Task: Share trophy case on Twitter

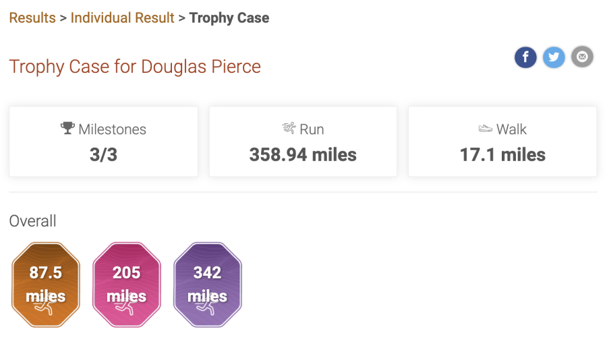Action: pos(554,57)
